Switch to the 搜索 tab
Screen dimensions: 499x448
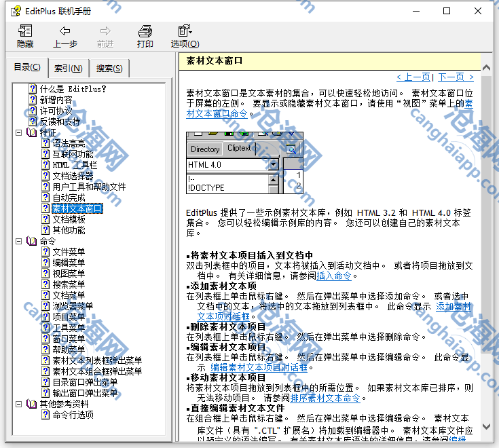pos(109,68)
